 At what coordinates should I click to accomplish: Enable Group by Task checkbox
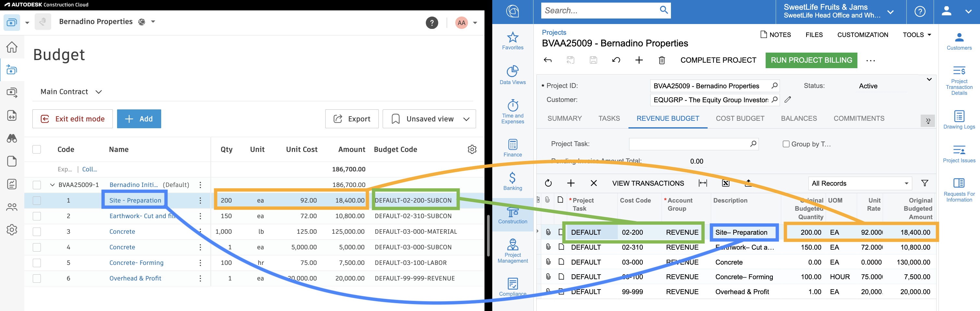coord(786,144)
